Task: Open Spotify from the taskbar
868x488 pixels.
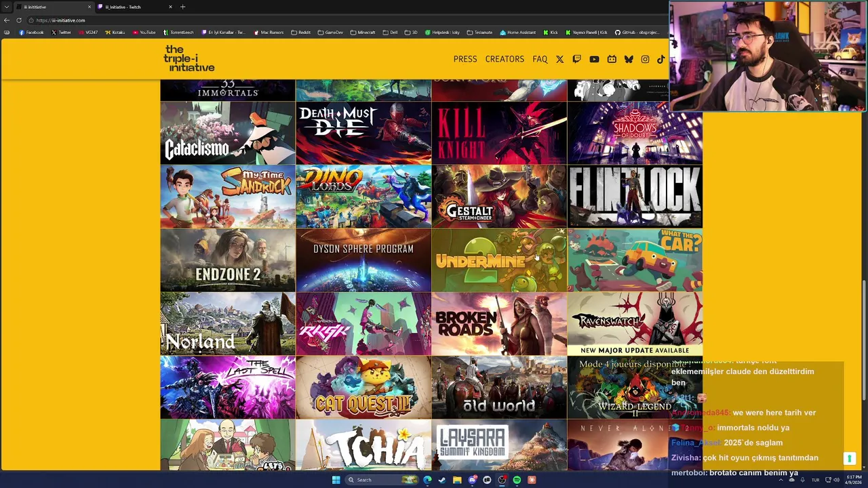Action: point(517,480)
